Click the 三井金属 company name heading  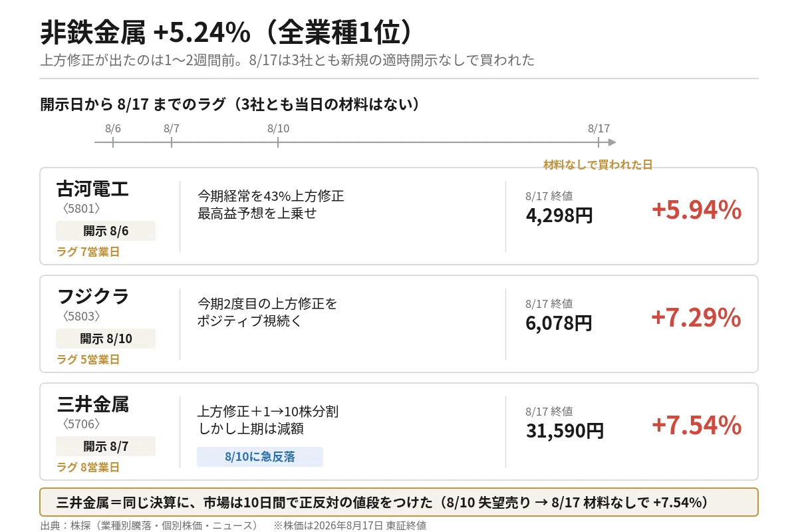click(x=93, y=404)
